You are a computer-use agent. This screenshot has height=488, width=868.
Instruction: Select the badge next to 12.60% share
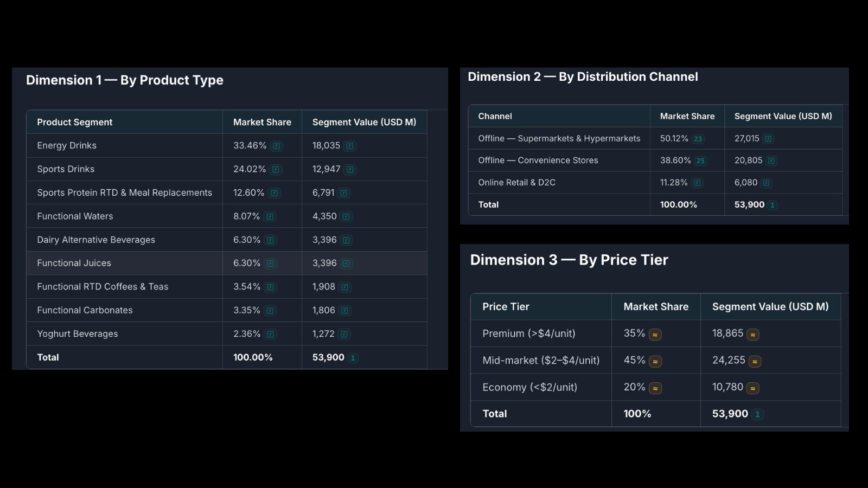pos(275,193)
